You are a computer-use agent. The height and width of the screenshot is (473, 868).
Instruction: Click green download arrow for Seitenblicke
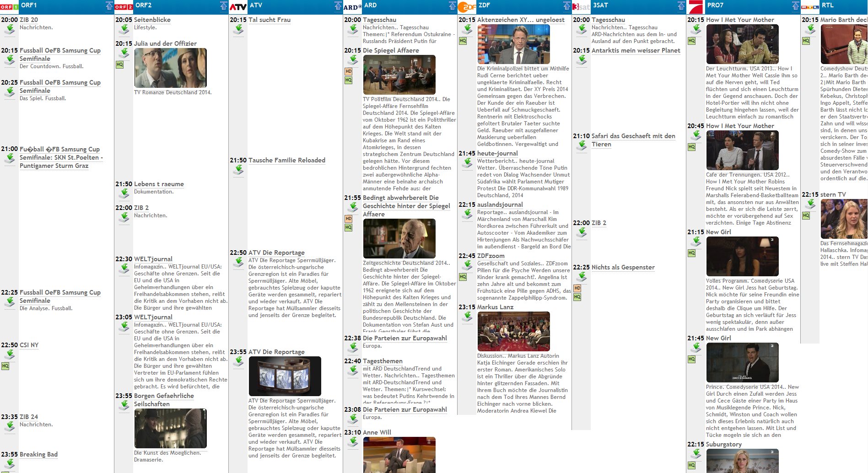point(124,30)
